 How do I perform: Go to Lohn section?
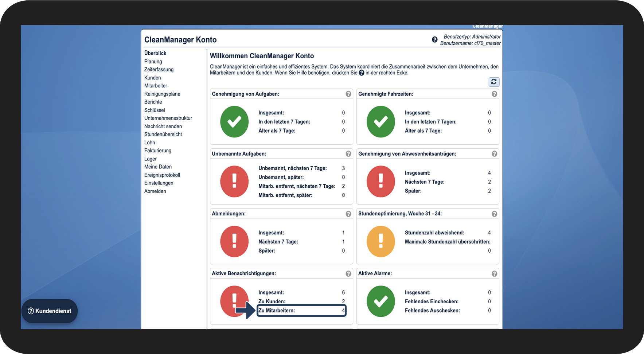pyautogui.click(x=149, y=143)
